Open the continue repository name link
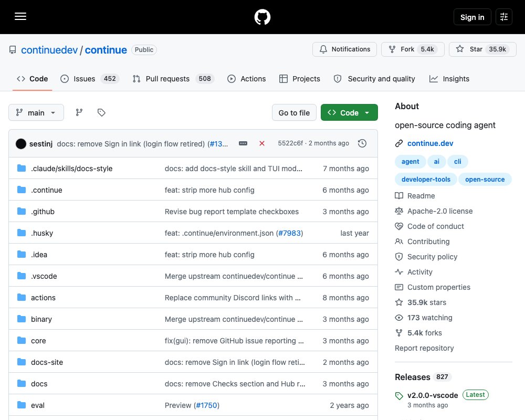525x420 pixels. coord(106,50)
